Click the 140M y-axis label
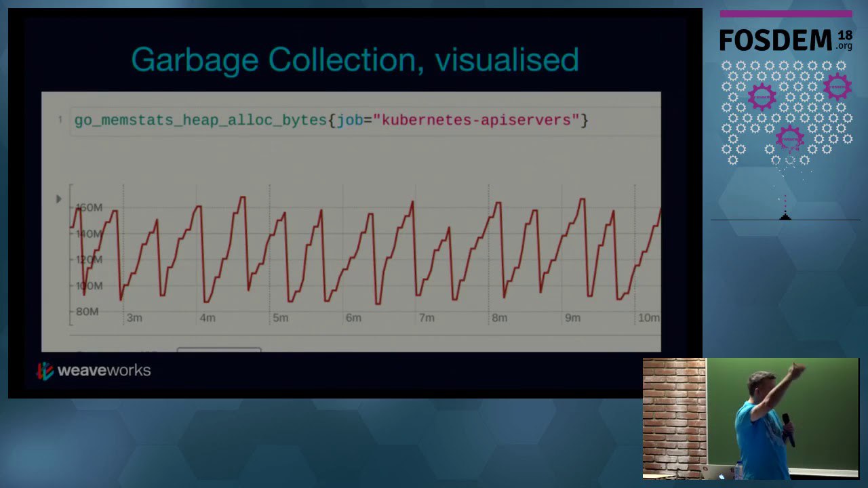Screen dimensions: 868x488 tap(88, 234)
